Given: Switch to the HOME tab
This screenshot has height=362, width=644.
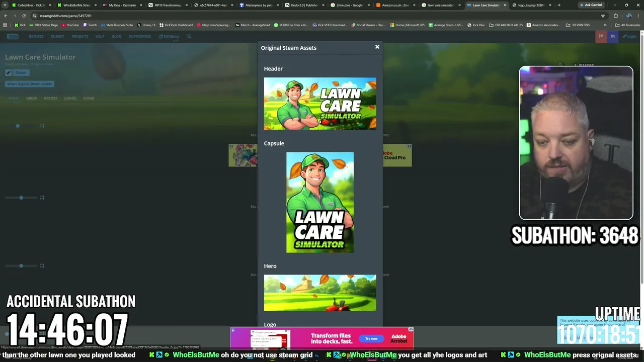Looking at the screenshot, I should point(14,98).
